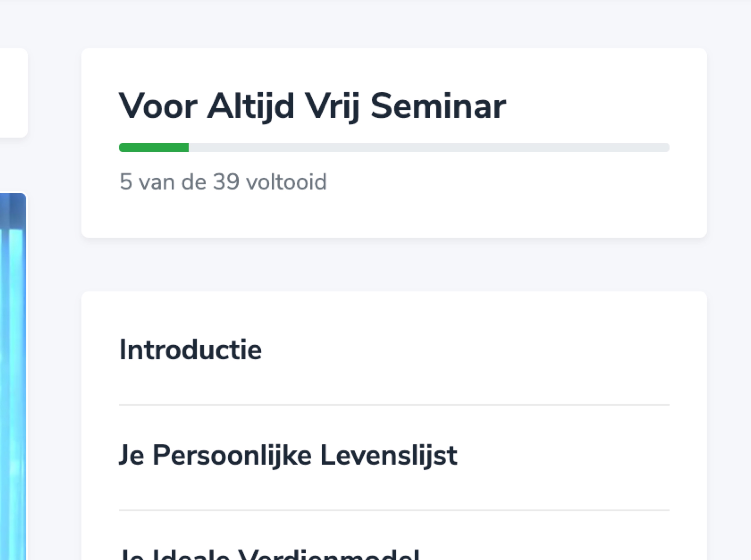Image resolution: width=751 pixels, height=560 pixels.
Task: Select the blue video thumbnail at left edge
Action: pos(13,376)
